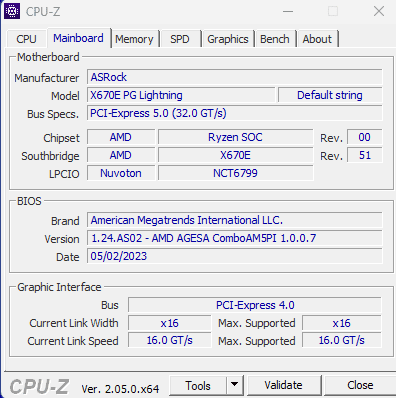Click the BIOS brand American Megatrends field
The image size is (396, 398).
click(x=235, y=220)
